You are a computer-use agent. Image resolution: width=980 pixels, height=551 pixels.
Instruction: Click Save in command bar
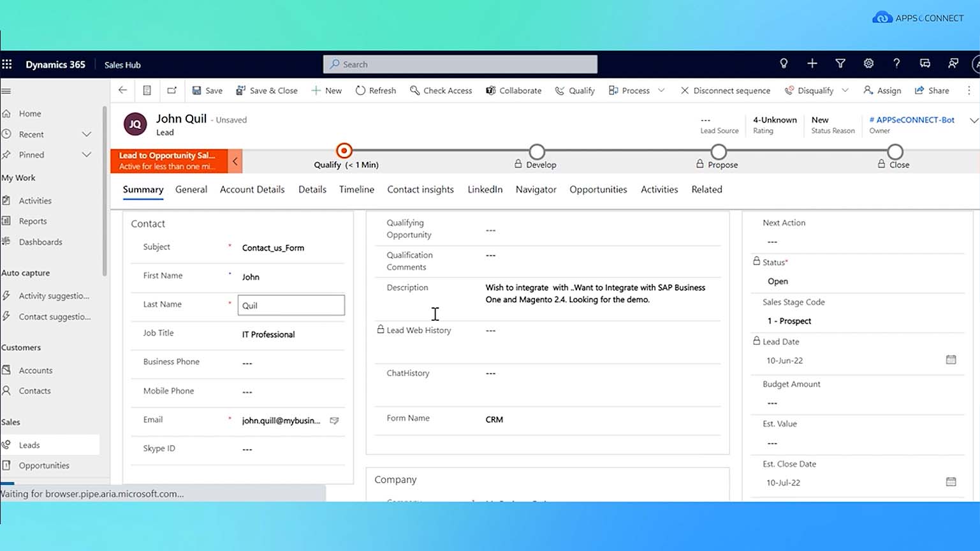[x=207, y=91]
